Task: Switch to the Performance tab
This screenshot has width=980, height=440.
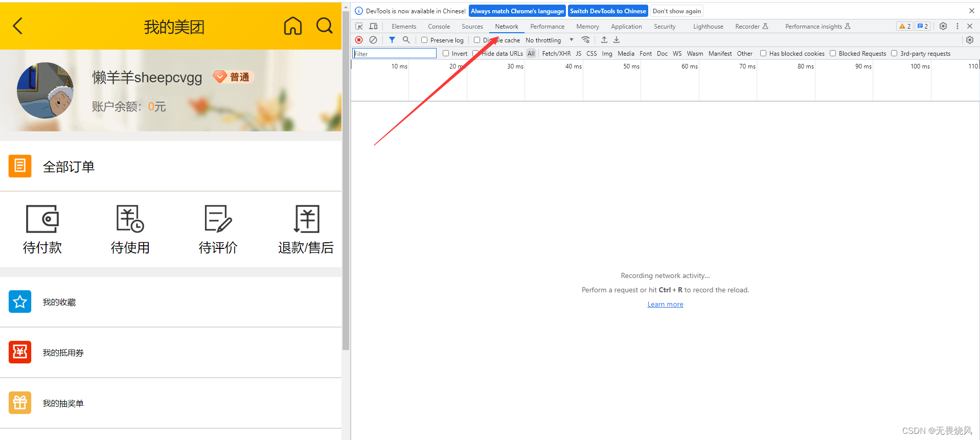Action: (x=547, y=27)
